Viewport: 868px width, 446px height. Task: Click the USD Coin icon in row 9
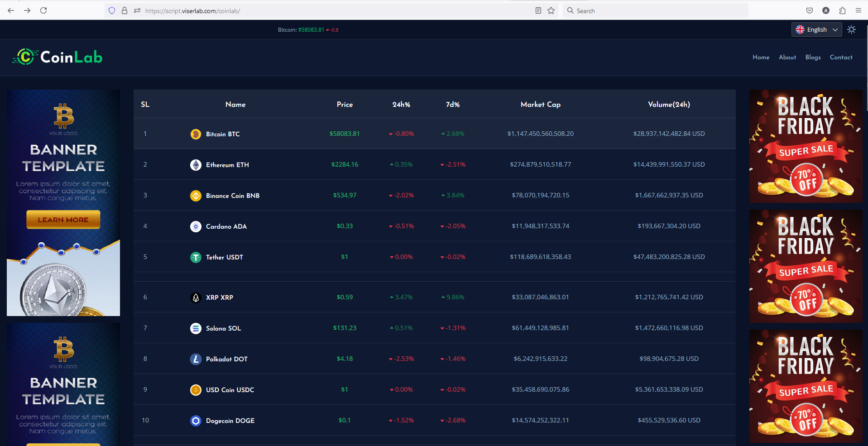pos(196,390)
